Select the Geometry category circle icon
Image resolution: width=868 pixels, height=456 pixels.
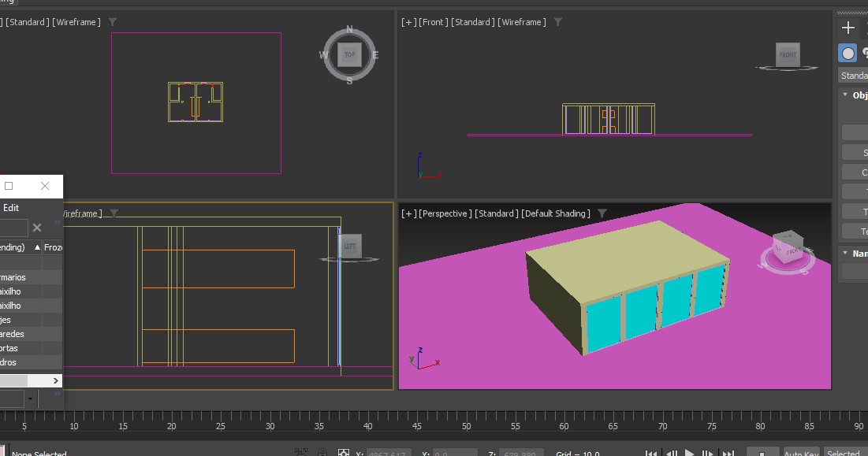click(x=848, y=53)
